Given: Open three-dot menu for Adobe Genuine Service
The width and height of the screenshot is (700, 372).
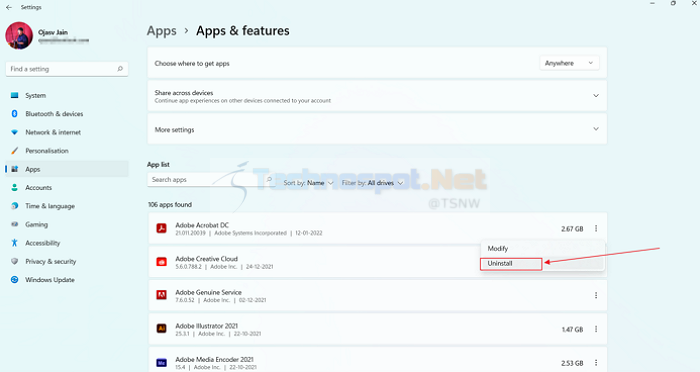Looking at the screenshot, I should tap(596, 296).
